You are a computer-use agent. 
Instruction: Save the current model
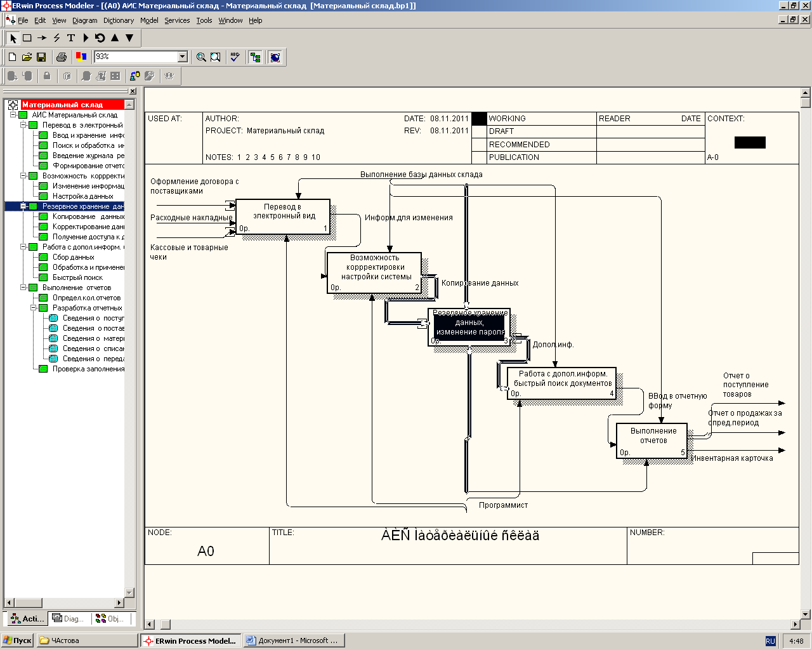41,57
